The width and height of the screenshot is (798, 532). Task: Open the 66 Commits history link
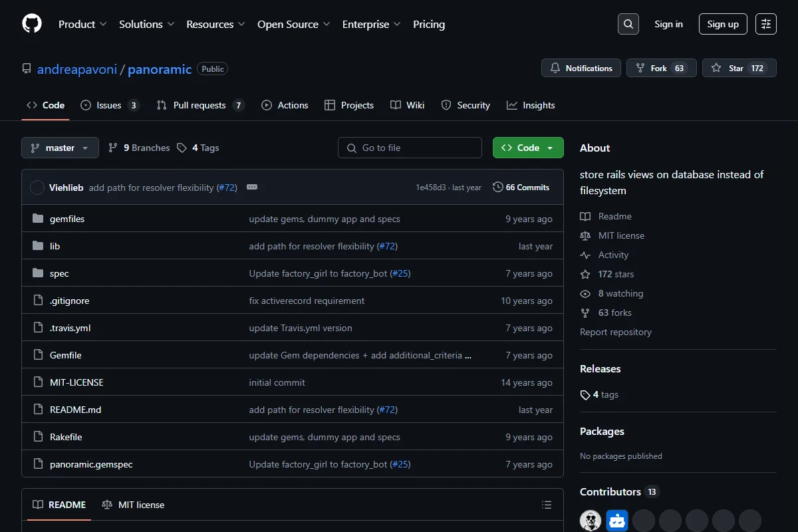[x=521, y=188]
